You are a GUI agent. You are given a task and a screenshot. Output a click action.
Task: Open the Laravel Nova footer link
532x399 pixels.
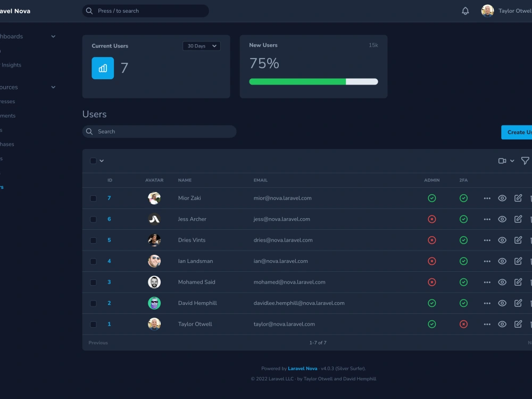click(x=302, y=369)
